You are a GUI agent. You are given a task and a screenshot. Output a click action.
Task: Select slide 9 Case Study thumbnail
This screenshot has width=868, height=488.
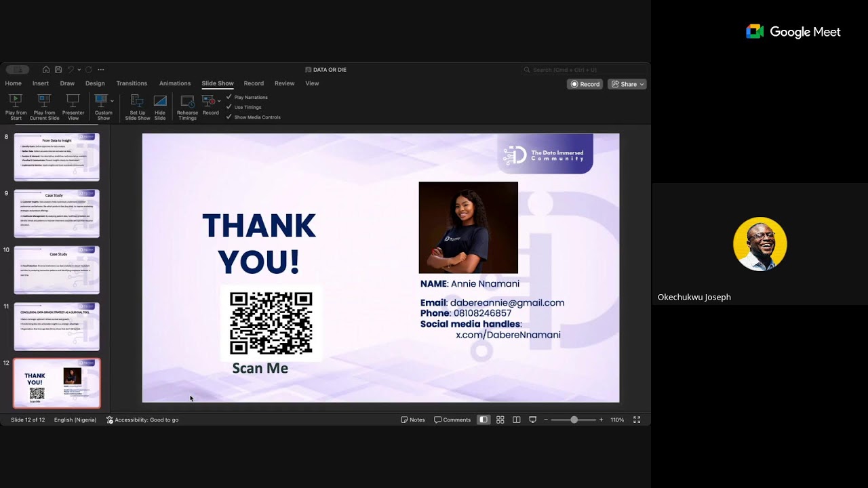(57, 213)
